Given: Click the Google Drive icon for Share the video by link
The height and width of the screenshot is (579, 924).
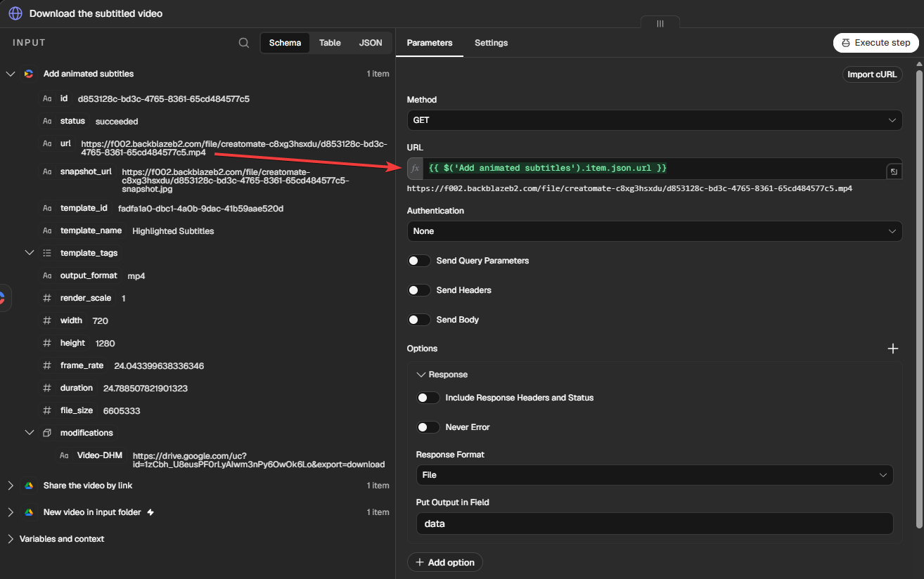Looking at the screenshot, I should click(x=29, y=486).
